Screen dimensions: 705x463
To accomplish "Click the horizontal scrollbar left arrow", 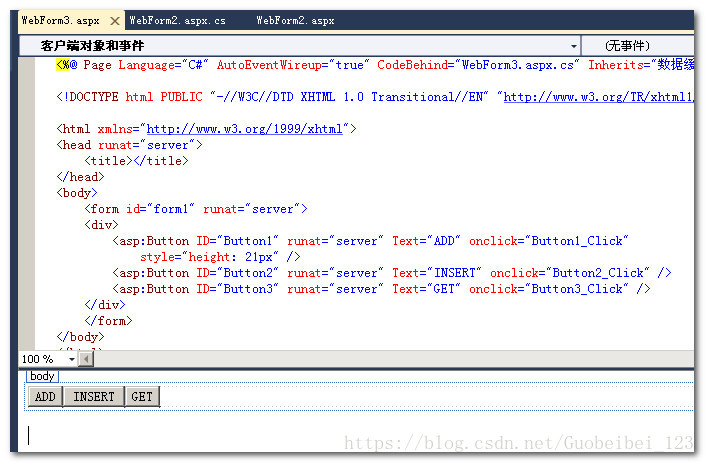I will coord(86,359).
